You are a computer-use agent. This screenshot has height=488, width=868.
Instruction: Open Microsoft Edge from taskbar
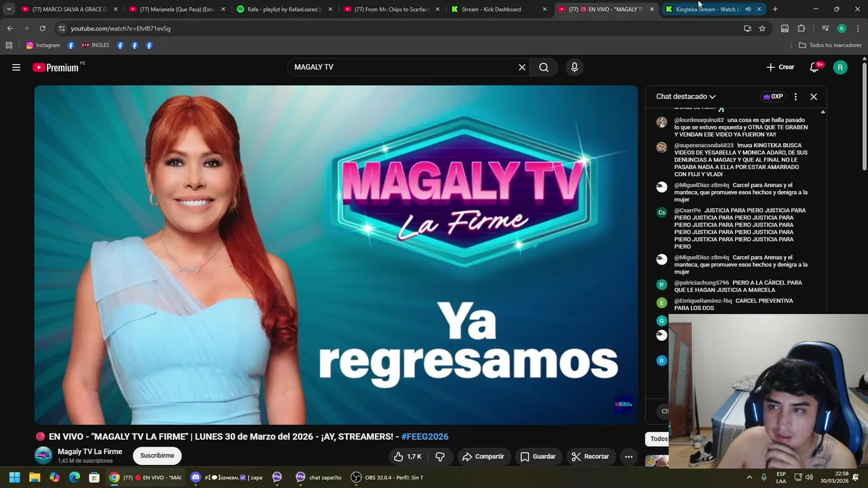(75, 477)
